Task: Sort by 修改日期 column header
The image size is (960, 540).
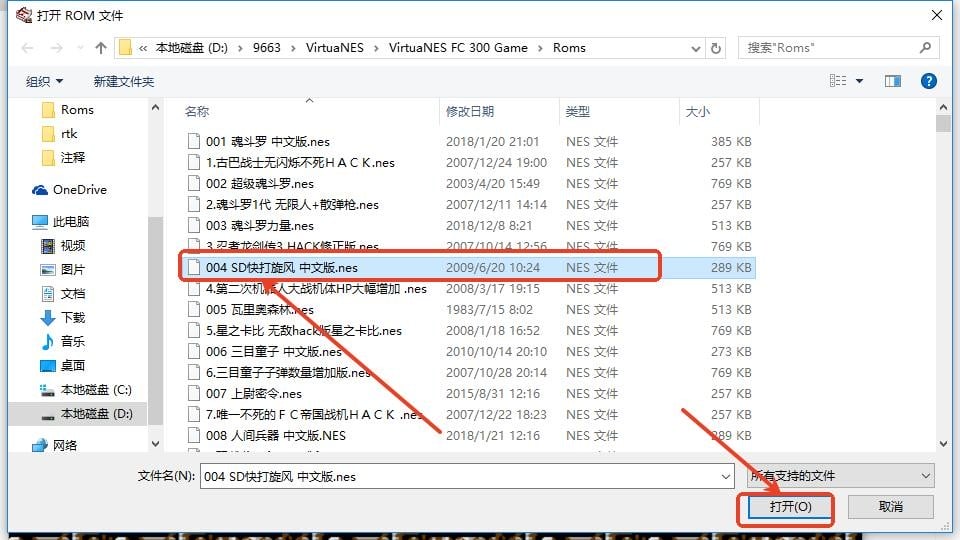Action: (x=470, y=111)
